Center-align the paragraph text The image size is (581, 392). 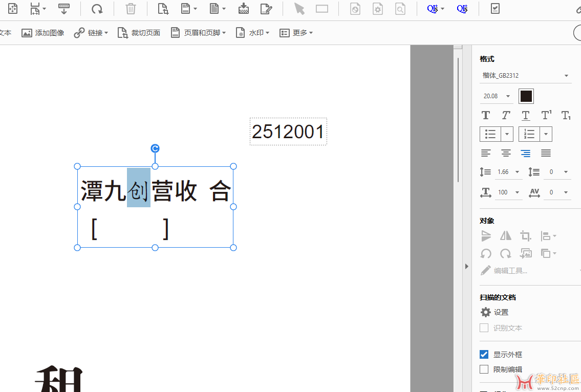(x=506, y=153)
